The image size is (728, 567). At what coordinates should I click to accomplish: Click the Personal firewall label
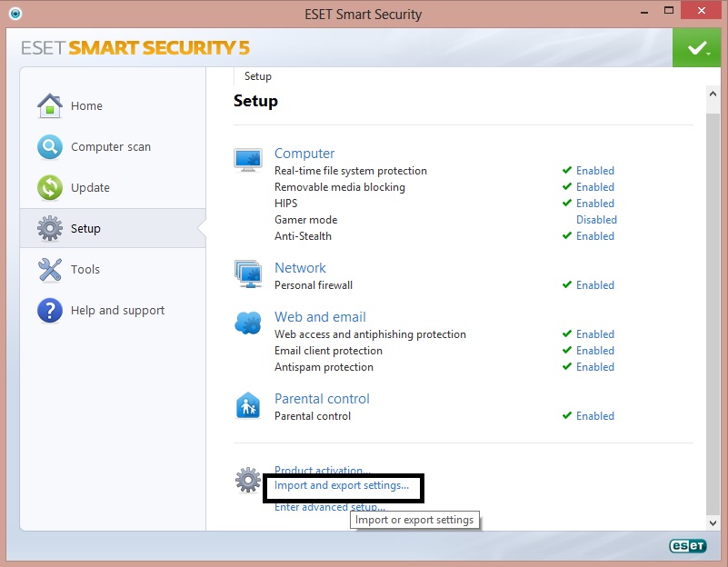coord(314,285)
